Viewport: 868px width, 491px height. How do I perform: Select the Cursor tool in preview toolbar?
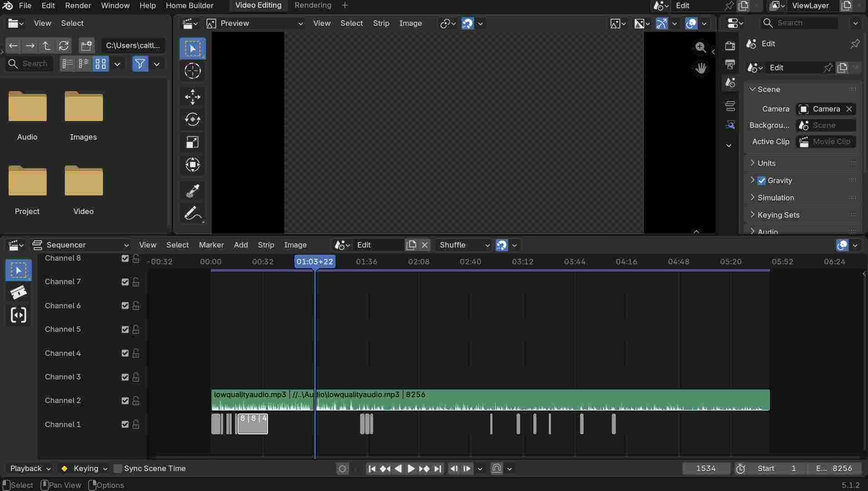[192, 71]
